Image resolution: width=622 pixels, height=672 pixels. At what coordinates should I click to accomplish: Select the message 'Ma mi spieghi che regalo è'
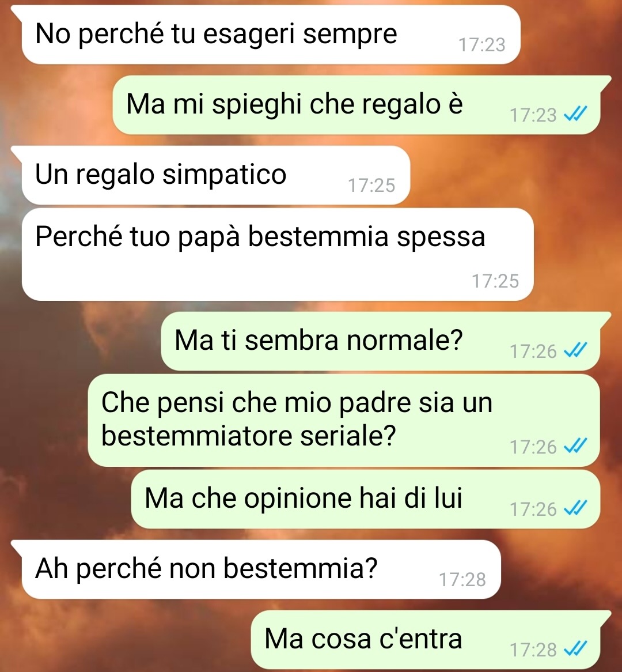(x=356, y=105)
